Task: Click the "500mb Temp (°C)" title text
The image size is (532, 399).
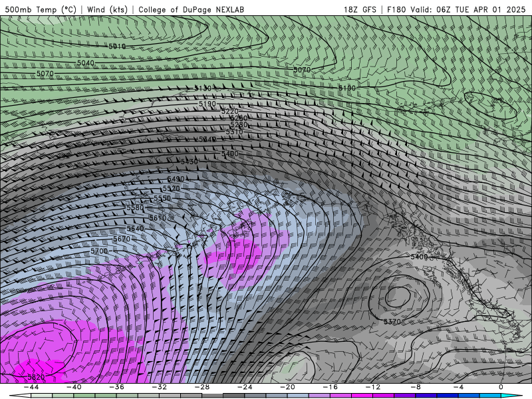Action: tap(41, 9)
